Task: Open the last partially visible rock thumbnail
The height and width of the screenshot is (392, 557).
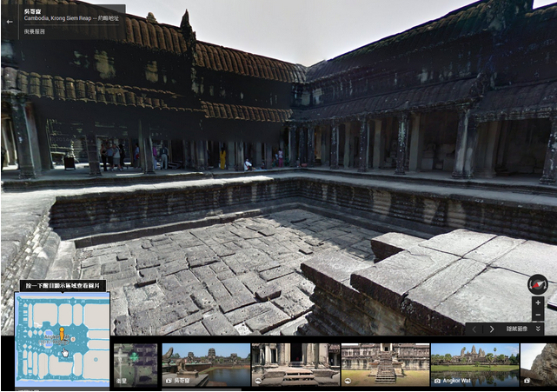Action: coord(539,364)
